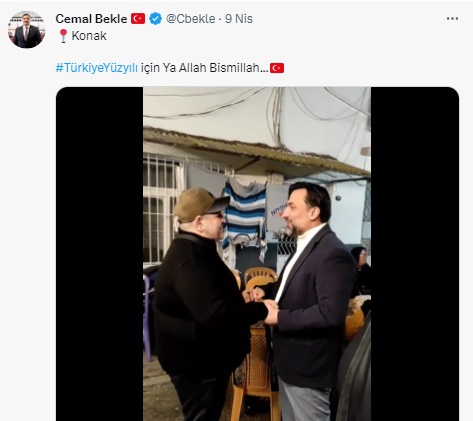The image size is (473, 421).
Task: Open the tweet via the 9 Nis timestamp
Action: click(x=239, y=19)
